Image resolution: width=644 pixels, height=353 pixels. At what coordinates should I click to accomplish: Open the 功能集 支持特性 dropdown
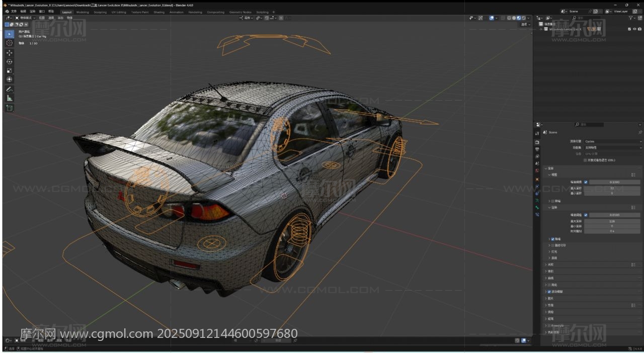tap(613, 148)
